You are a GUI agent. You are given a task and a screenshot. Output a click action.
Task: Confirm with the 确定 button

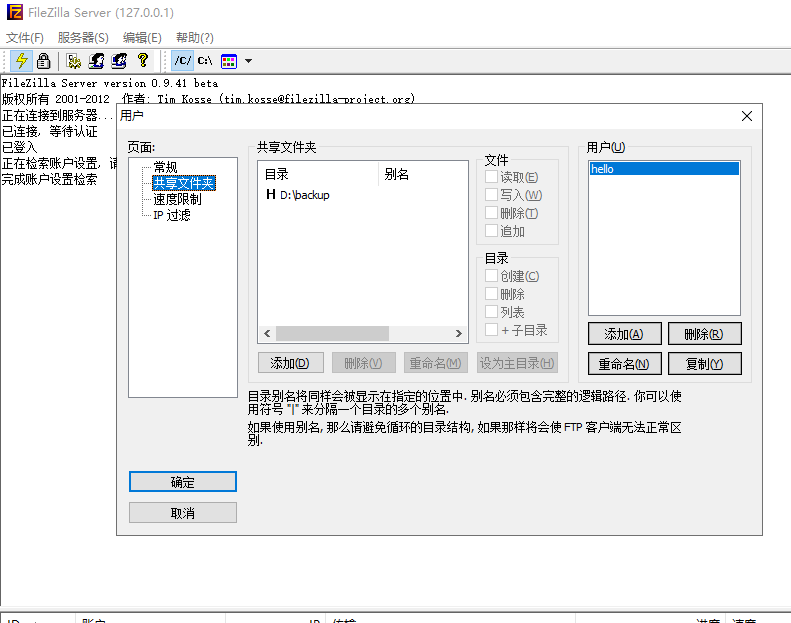pyautogui.click(x=183, y=482)
